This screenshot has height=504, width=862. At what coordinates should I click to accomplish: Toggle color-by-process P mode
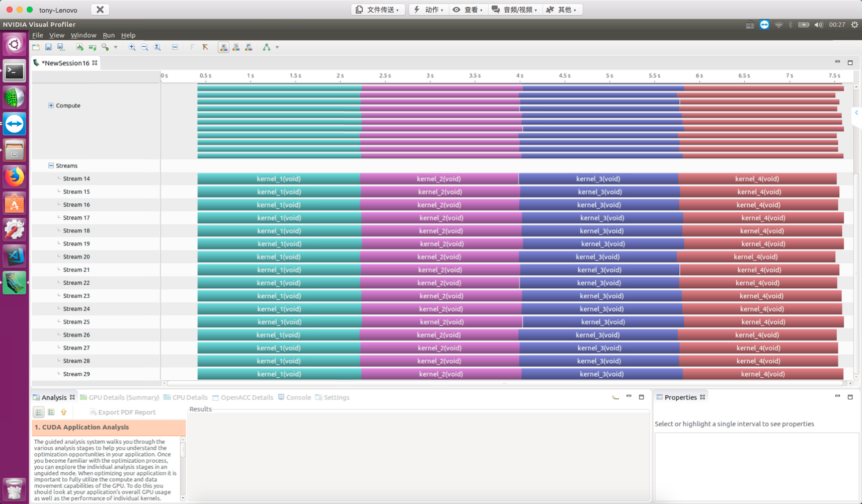click(249, 47)
